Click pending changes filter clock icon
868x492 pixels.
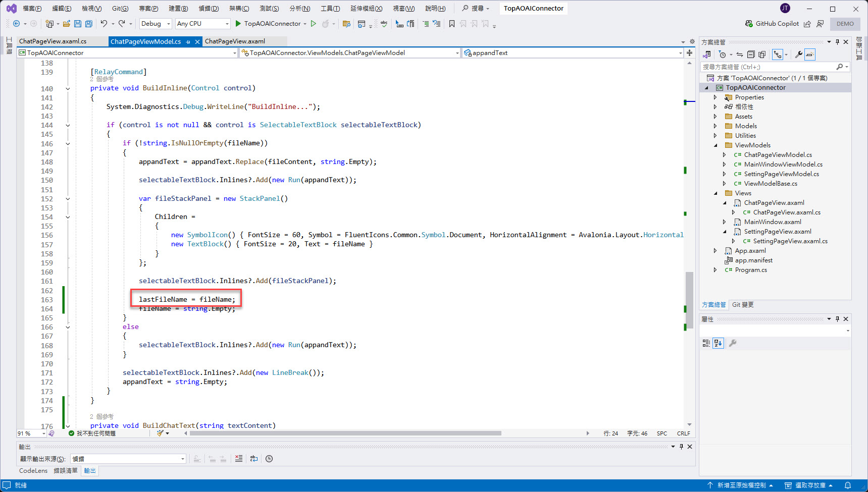pyautogui.click(x=723, y=54)
